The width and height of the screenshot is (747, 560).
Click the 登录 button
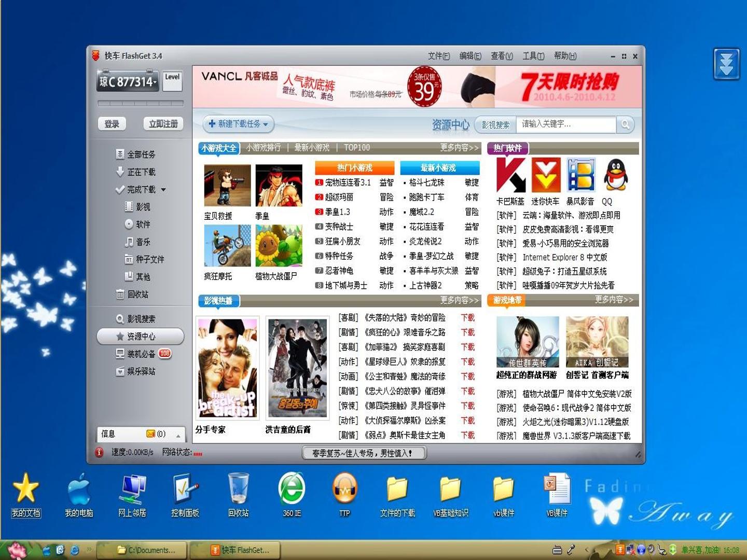[x=112, y=124]
